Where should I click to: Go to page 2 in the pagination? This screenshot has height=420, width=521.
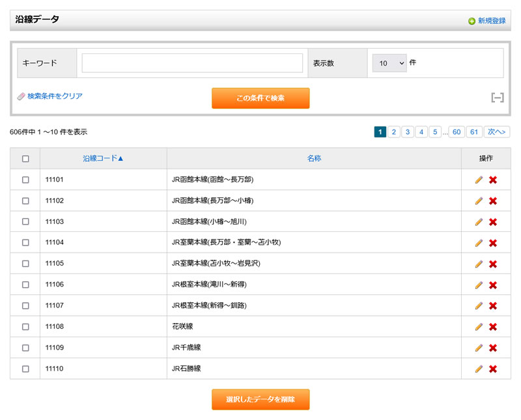pyautogui.click(x=393, y=132)
